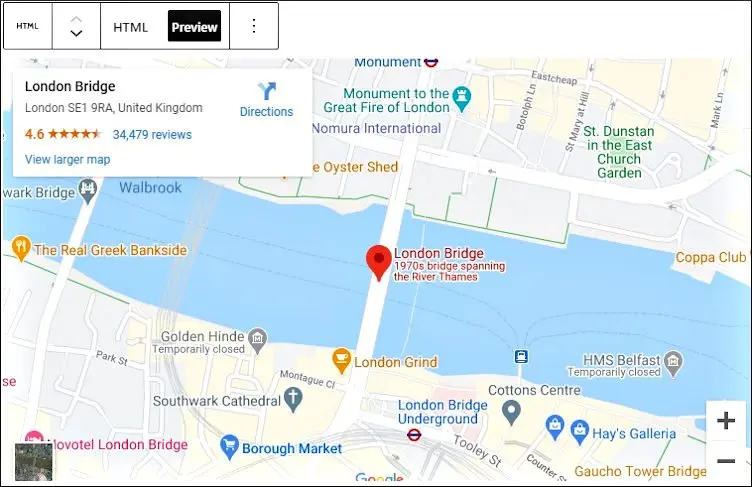Click the Directions arrow icon

click(267, 91)
